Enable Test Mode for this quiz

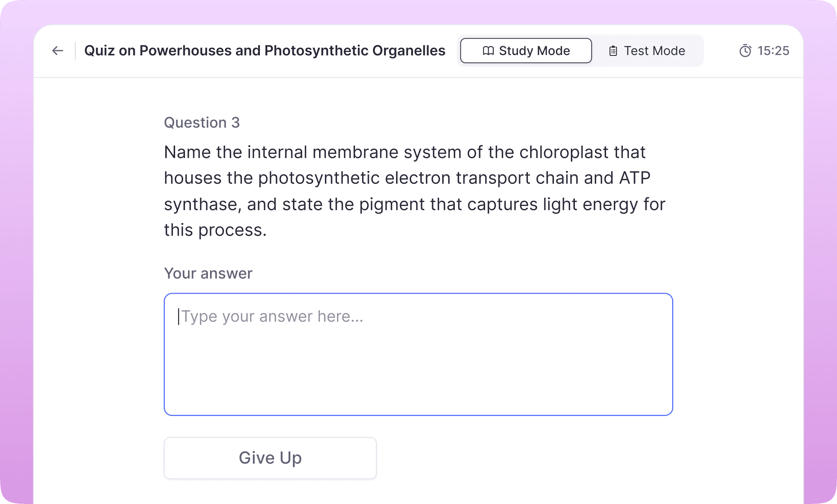click(648, 51)
